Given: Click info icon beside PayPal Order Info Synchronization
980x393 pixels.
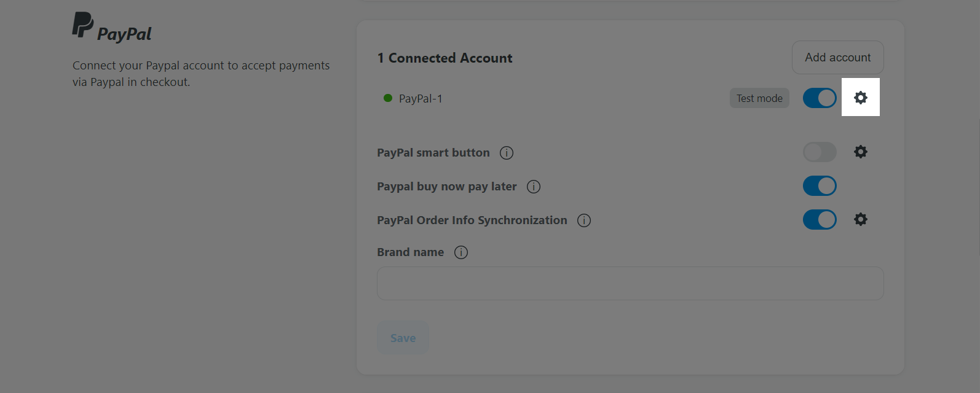Looking at the screenshot, I should tap(584, 220).
